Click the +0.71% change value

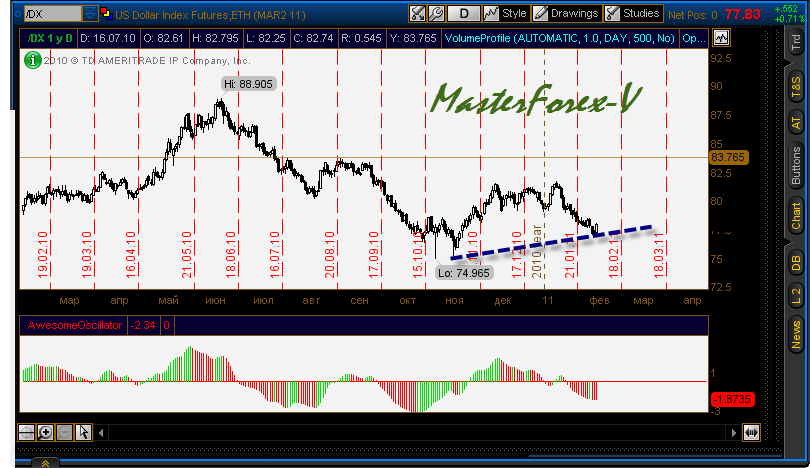click(789, 19)
